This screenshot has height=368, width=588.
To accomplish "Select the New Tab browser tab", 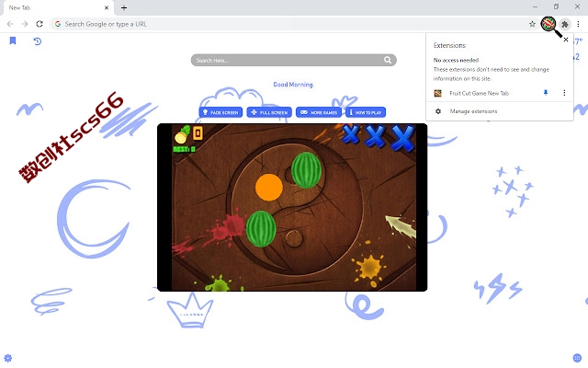I will [x=58, y=8].
